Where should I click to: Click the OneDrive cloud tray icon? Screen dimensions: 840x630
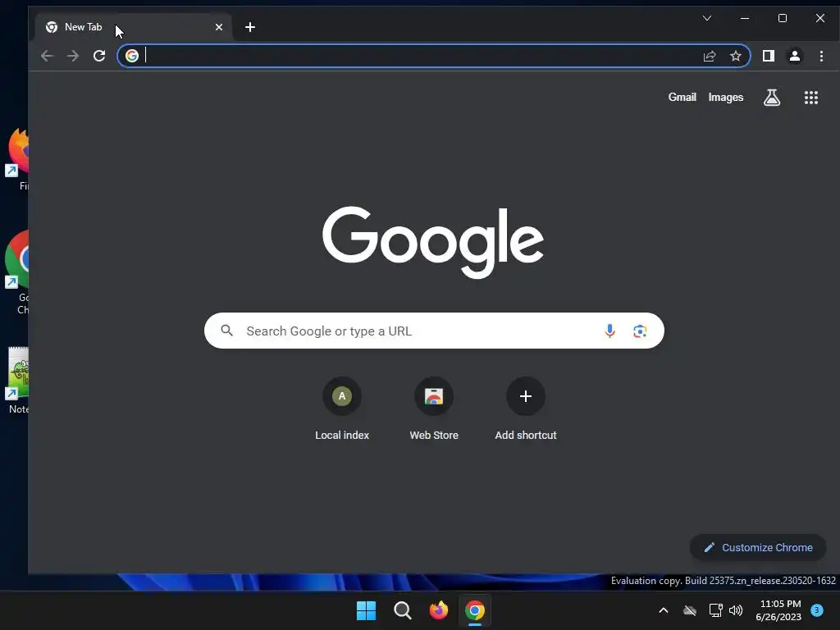pyautogui.click(x=690, y=610)
